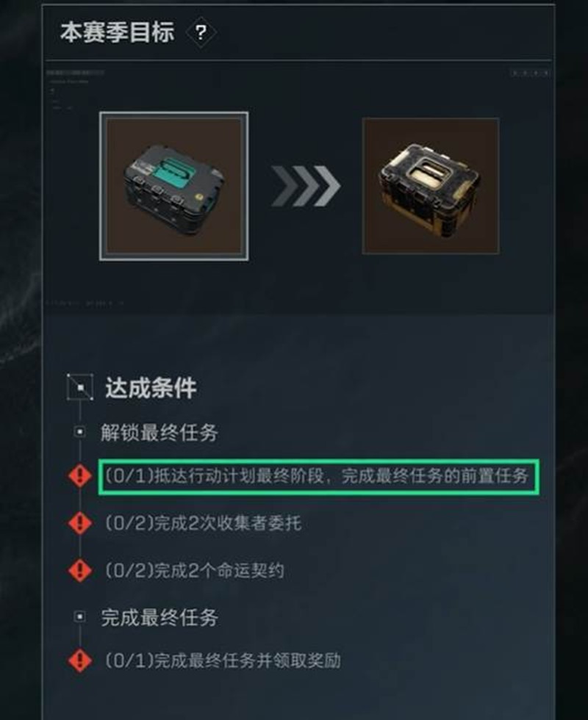Click red warning icon beside 抵达行动计划最终阶段
Viewport: 588px width, 720px height.
(80, 475)
